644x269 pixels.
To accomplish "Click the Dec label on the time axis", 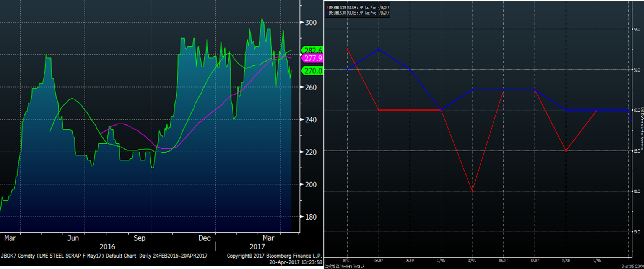I will coord(205,238).
